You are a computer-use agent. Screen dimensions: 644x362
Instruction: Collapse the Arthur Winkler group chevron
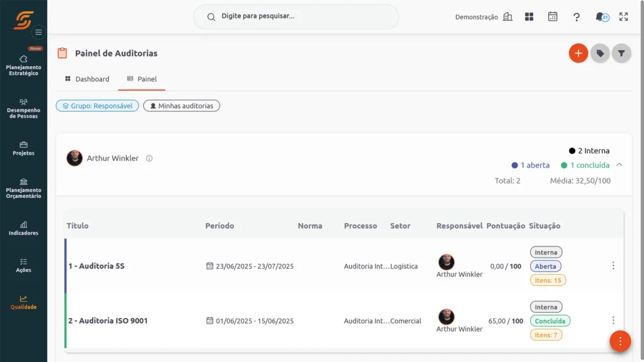pyautogui.click(x=619, y=165)
